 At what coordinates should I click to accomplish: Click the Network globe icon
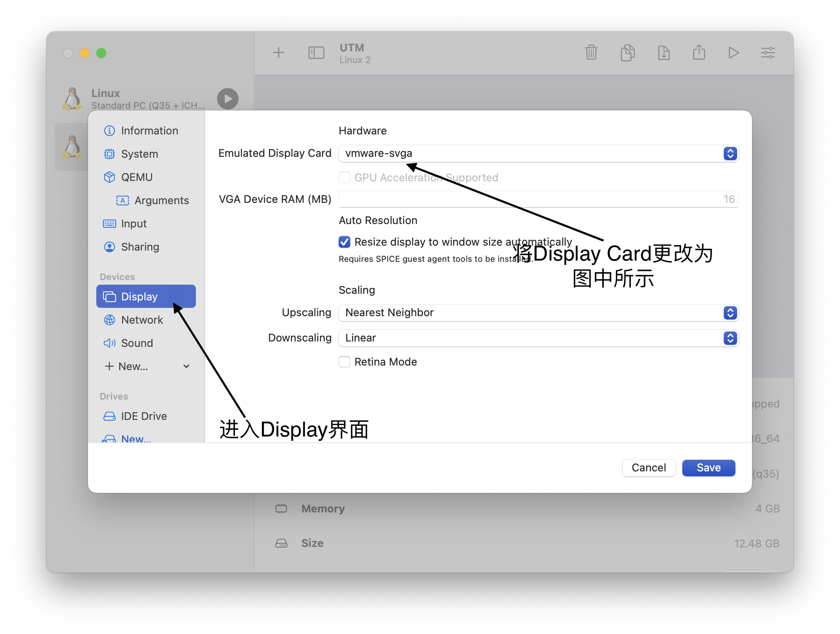[x=109, y=320]
